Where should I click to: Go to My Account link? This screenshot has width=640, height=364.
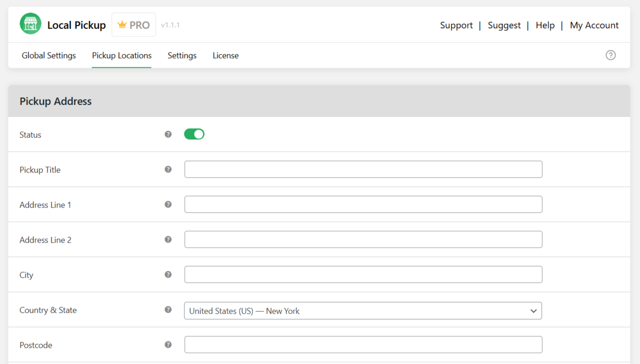594,25
